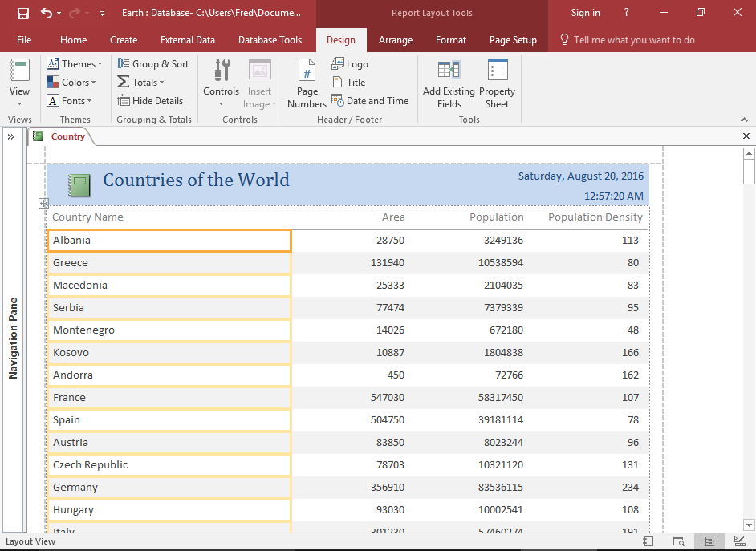Open the Property Sheet
This screenshot has height=551, width=756.
point(497,83)
